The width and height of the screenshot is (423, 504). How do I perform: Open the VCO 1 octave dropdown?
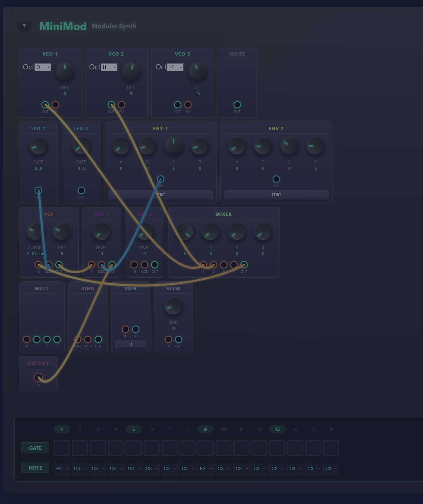[x=43, y=67]
